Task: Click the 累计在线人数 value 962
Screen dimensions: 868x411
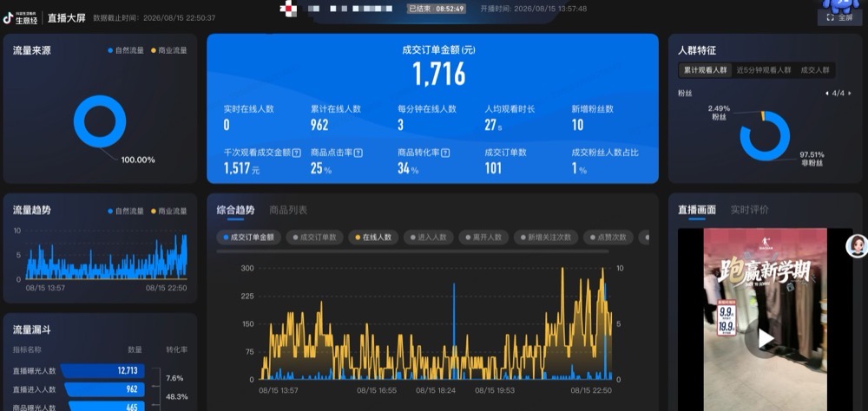Action: 319,125
